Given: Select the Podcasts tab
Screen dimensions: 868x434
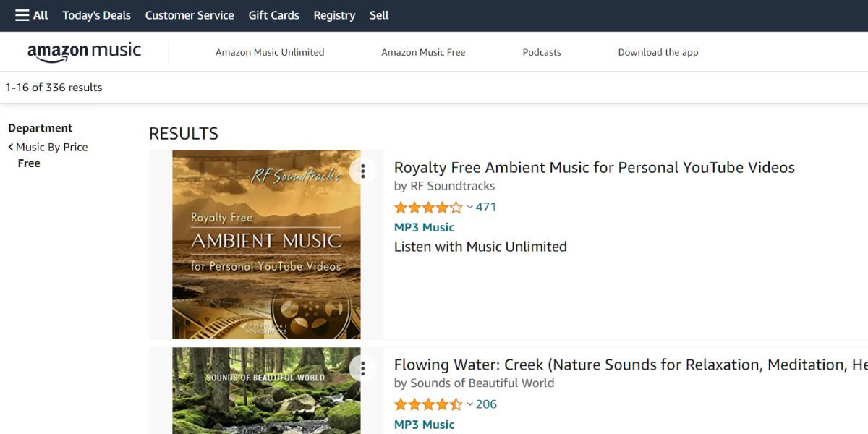Looking at the screenshot, I should tap(542, 52).
